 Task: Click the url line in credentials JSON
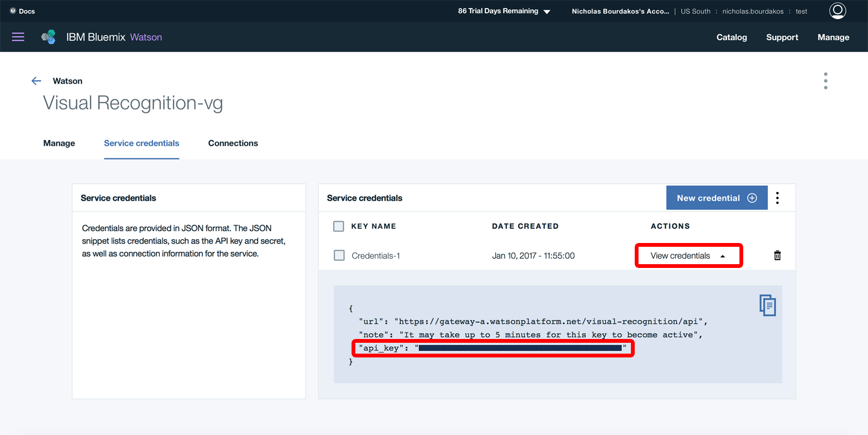coord(533,322)
